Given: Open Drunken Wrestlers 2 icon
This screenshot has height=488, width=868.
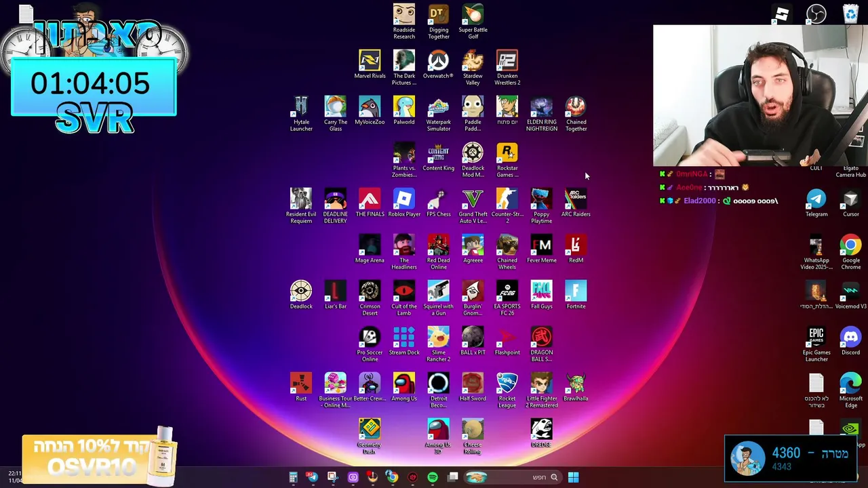Looking at the screenshot, I should (507, 67).
